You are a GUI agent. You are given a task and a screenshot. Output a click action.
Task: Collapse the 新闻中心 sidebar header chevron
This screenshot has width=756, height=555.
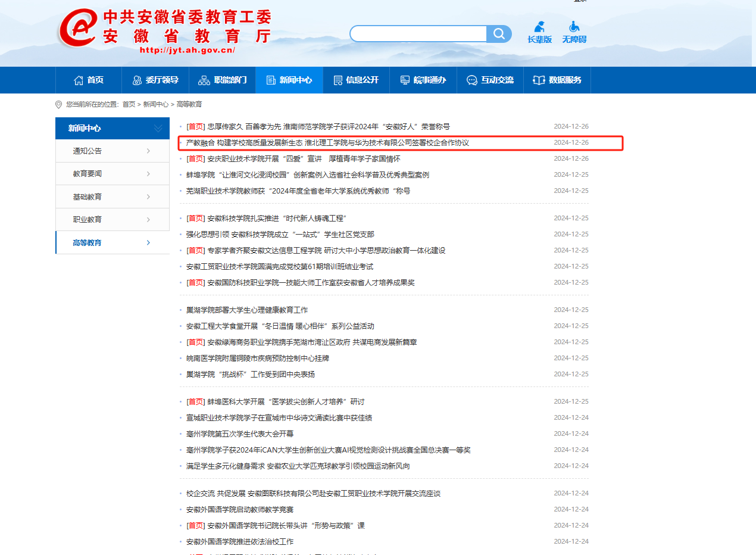coord(158,128)
